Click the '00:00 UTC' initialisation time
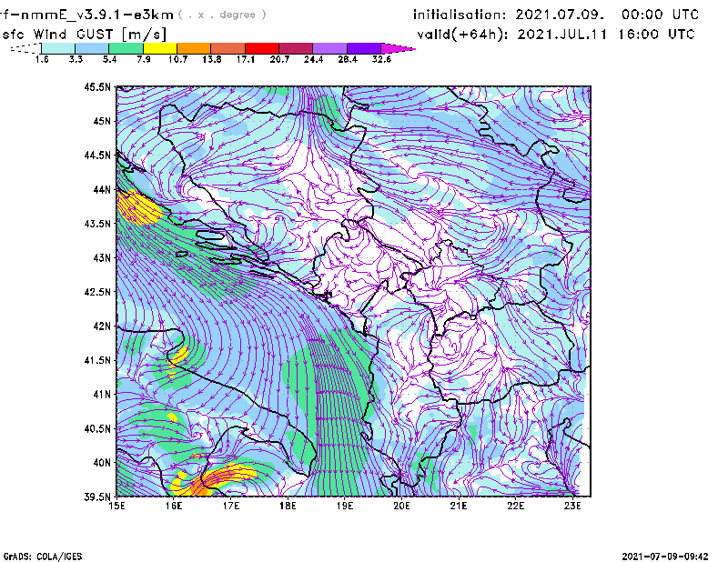 pos(661,15)
